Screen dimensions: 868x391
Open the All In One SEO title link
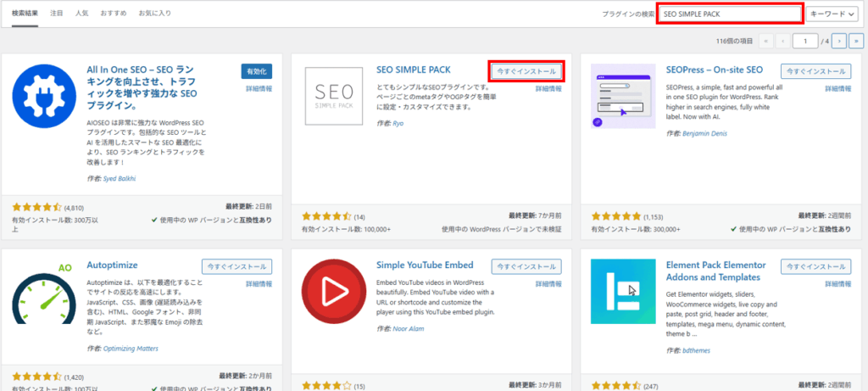[142, 87]
